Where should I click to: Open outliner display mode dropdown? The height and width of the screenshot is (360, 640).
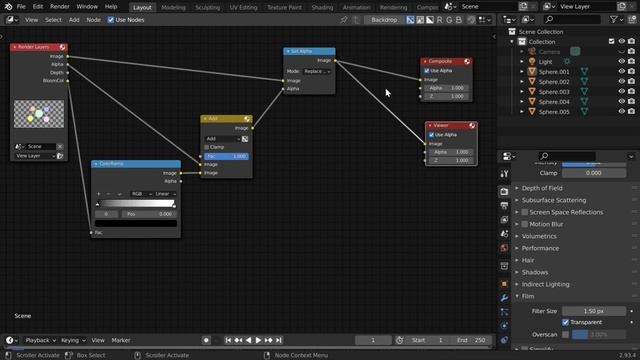click(528, 19)
